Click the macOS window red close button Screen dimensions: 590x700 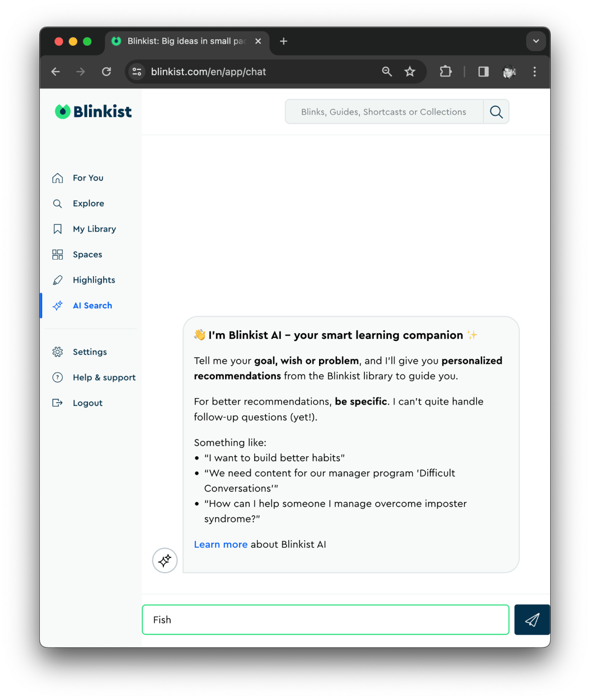59,41
